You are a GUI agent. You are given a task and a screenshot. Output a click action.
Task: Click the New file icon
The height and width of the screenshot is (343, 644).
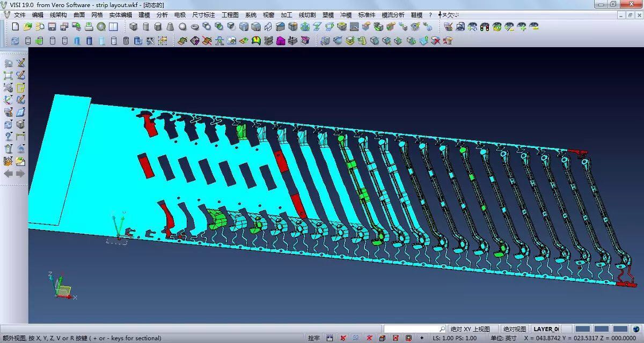(x=15, y=27)
